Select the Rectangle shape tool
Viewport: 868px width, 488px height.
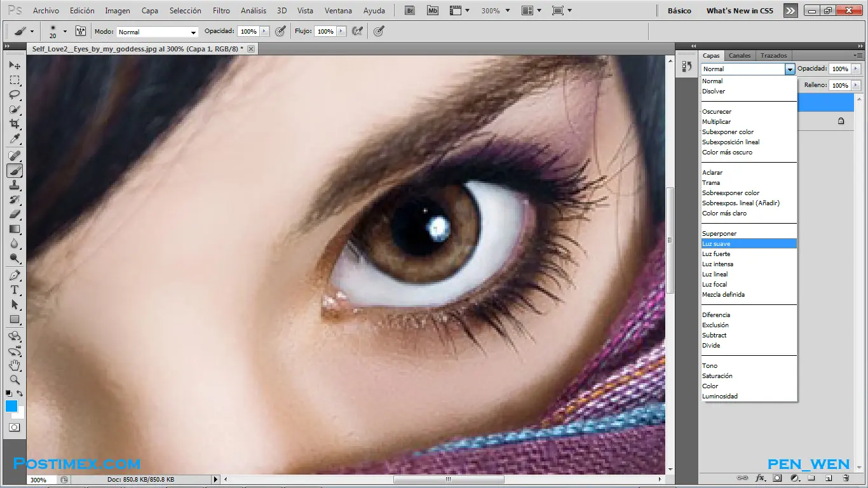coord(15,319)
